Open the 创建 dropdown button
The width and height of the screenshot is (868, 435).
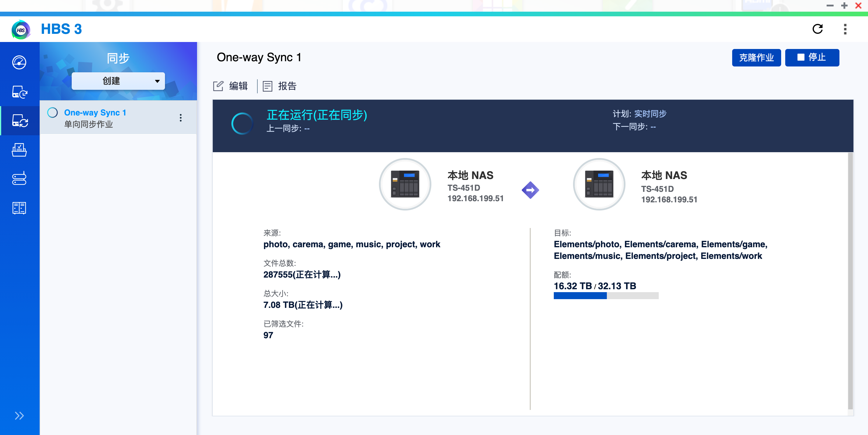[x=118, y=81]
